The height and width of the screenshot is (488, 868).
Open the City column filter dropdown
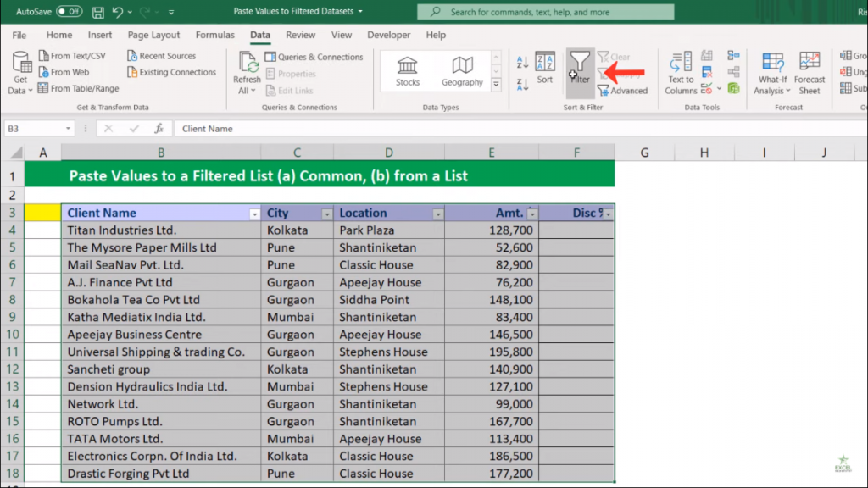tap(326, 214)
